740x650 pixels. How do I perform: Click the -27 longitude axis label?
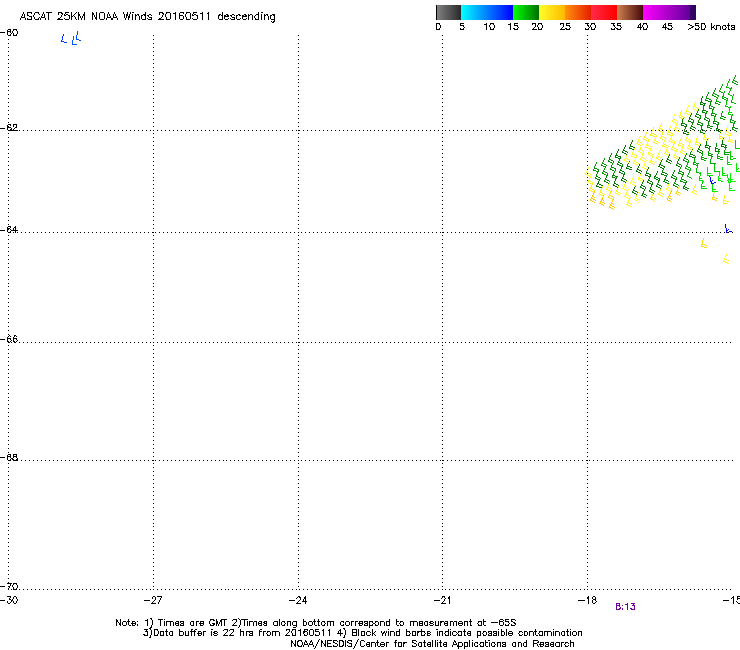coord(152,600)
